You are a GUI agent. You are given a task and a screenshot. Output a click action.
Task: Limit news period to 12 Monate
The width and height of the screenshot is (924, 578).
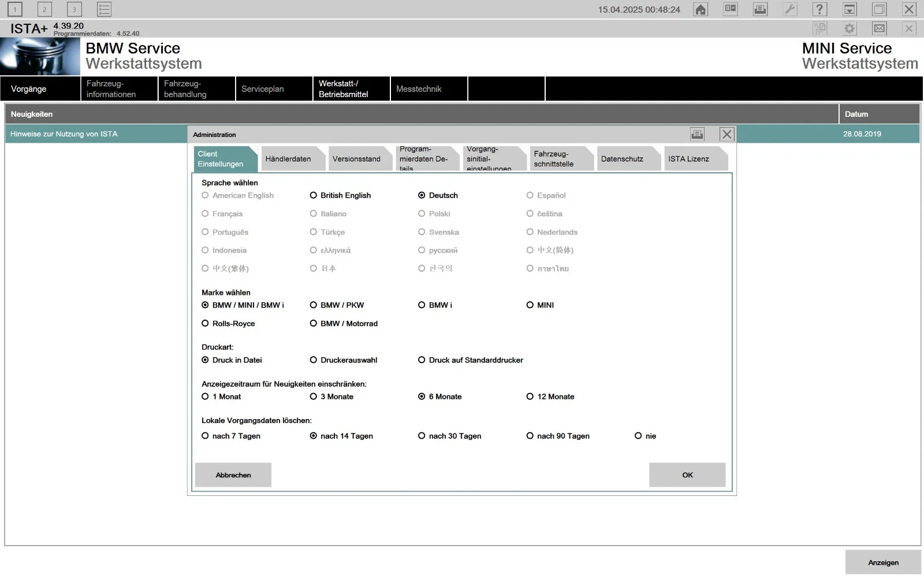click(550, 397)
